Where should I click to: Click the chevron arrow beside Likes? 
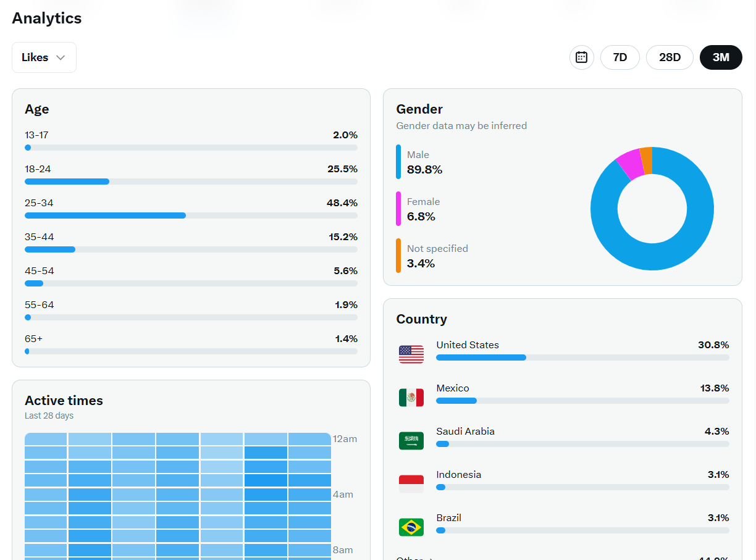(61, 57)
